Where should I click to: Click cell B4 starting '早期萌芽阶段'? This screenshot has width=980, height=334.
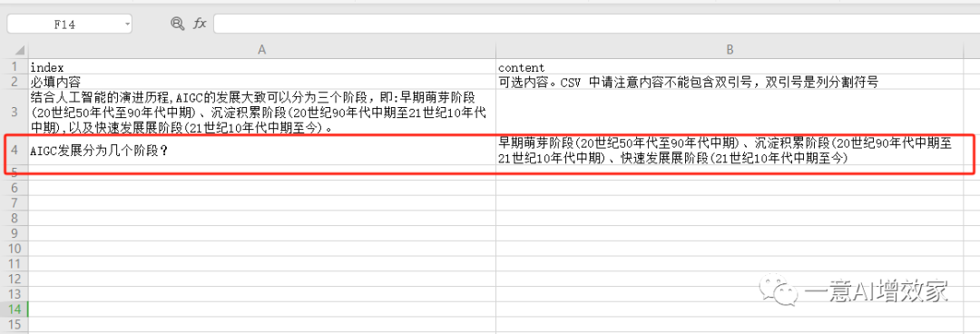pos(730,150)
